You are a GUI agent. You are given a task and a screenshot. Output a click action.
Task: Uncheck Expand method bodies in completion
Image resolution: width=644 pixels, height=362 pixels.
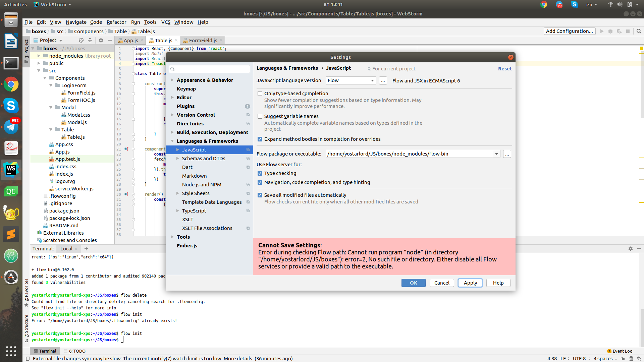[x=260, y=139]
